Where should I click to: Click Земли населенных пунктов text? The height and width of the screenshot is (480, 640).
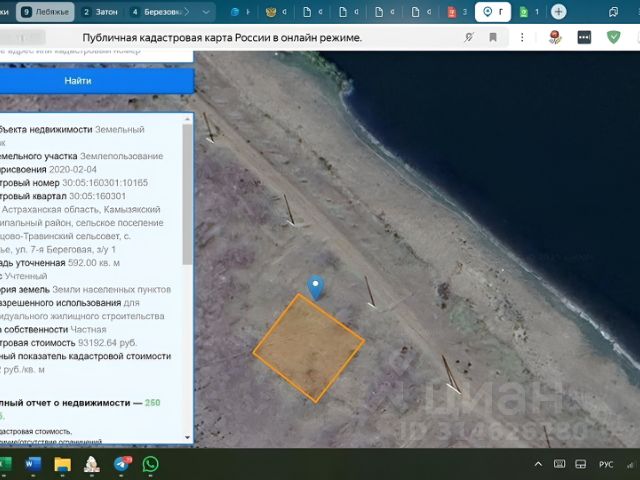tap(111, 290)
